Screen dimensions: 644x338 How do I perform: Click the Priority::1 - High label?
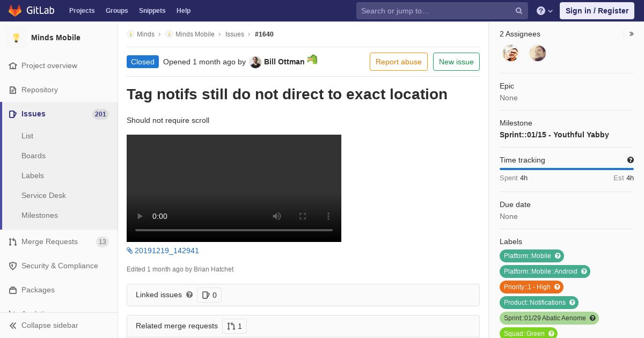(527, 287)
